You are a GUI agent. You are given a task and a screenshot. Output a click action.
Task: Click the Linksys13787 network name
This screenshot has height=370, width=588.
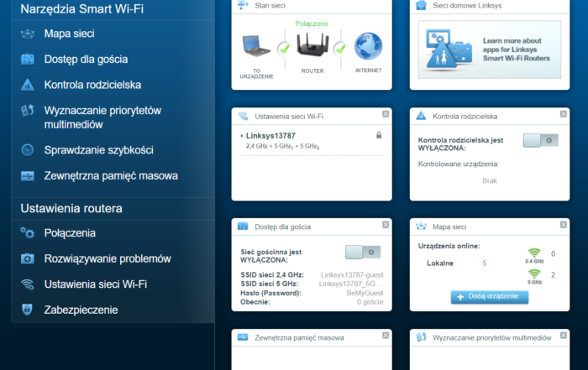270,136
